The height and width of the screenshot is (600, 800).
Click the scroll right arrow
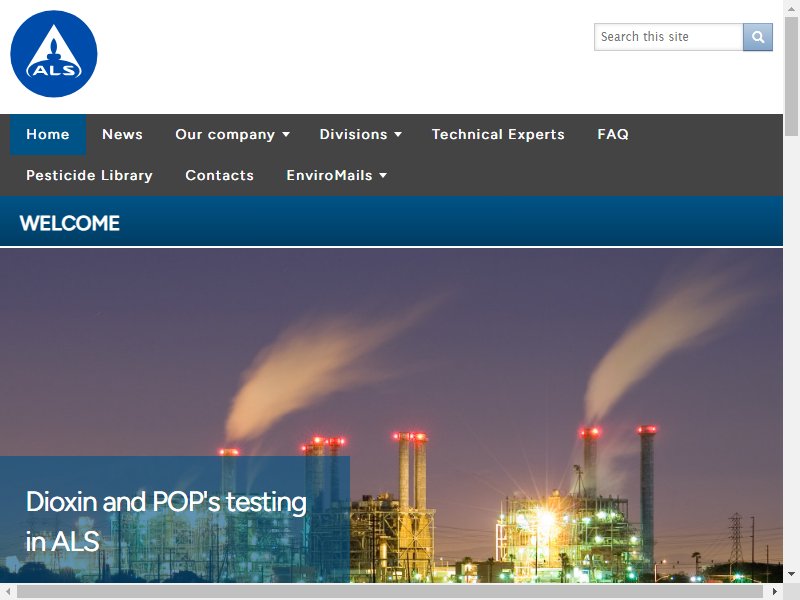[774, 591]
